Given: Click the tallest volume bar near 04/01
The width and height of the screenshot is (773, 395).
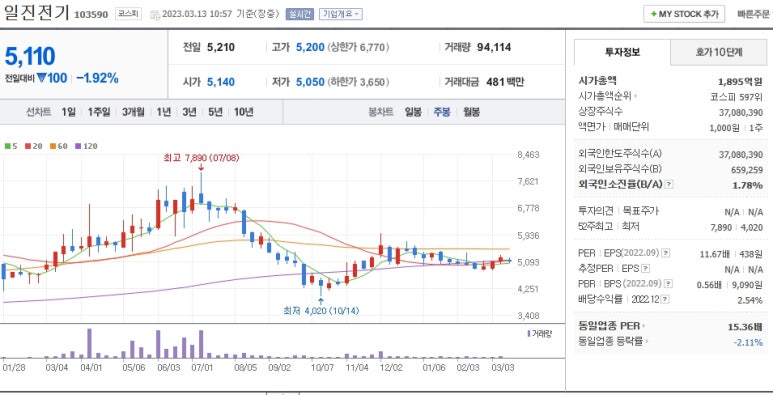Looking at the screenshot, I should (89, 343).
